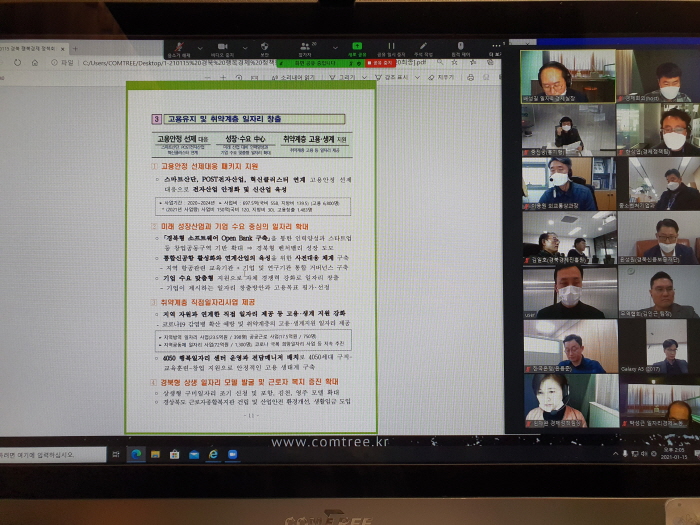
Task: Open Zoom remote control mouse option
Action: tap(461, 49)
